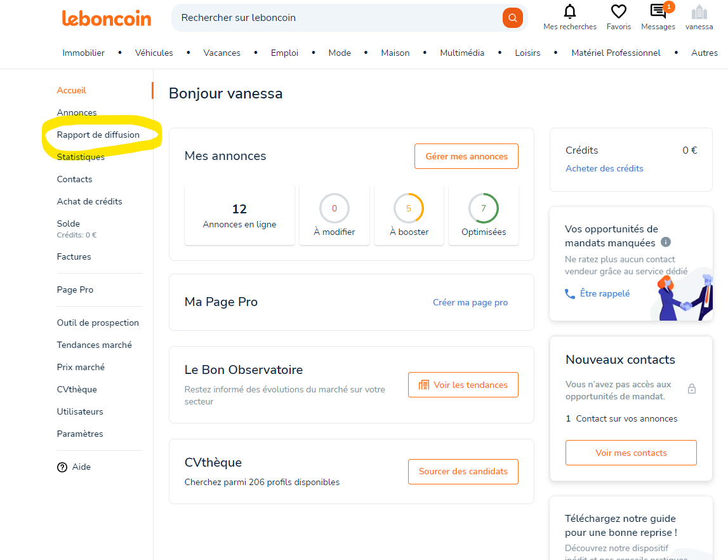728x560 pixels.
Task: Click the leboncoin logo
Action: [107, 18]
